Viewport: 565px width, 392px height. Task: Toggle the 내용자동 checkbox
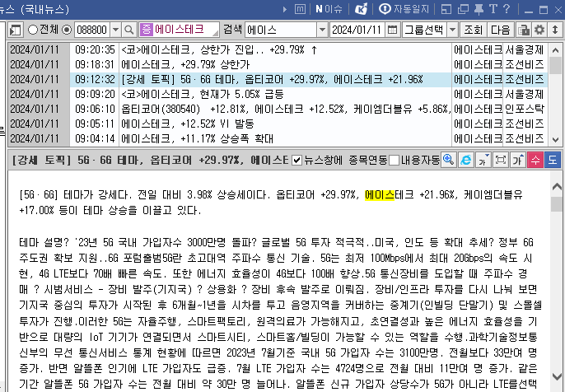pyautogui.click(x=395, y=161)
